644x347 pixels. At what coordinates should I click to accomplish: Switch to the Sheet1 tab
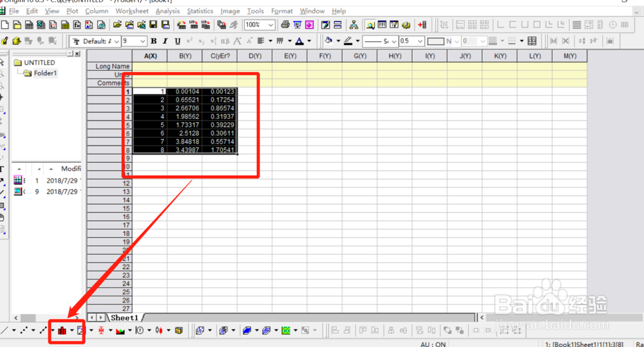(124, 318)
